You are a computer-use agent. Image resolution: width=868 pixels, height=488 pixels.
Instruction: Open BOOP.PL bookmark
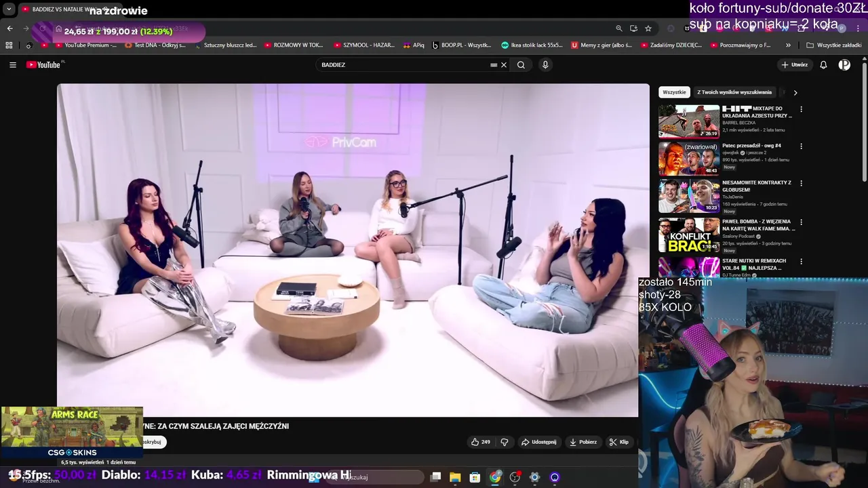click(x=462, y=45)
